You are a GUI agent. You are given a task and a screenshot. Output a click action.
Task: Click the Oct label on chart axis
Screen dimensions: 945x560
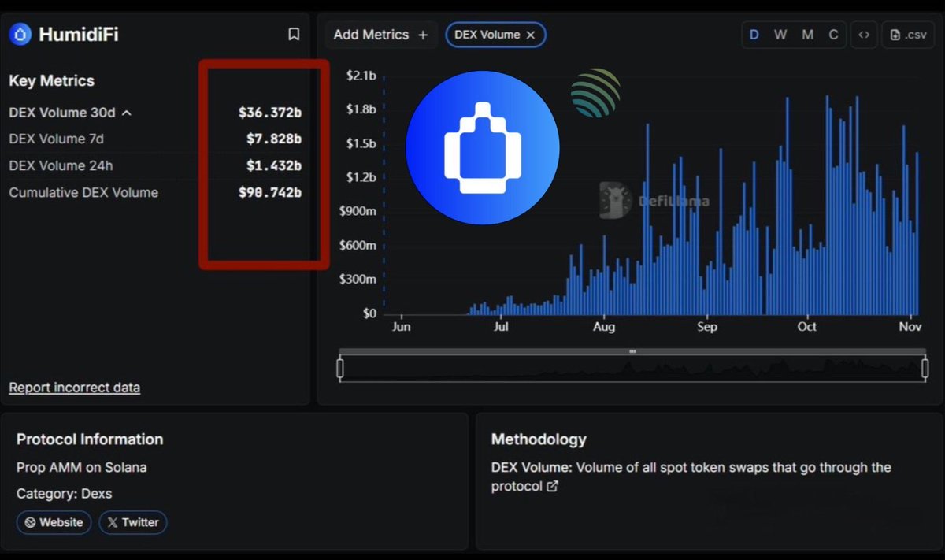pos(807,326)
